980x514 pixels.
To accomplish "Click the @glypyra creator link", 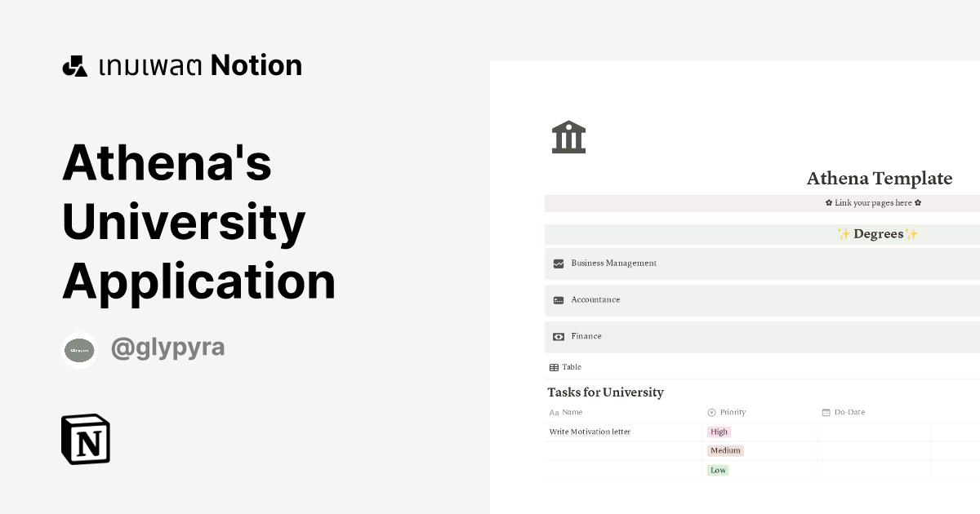I will pos(167,347).
